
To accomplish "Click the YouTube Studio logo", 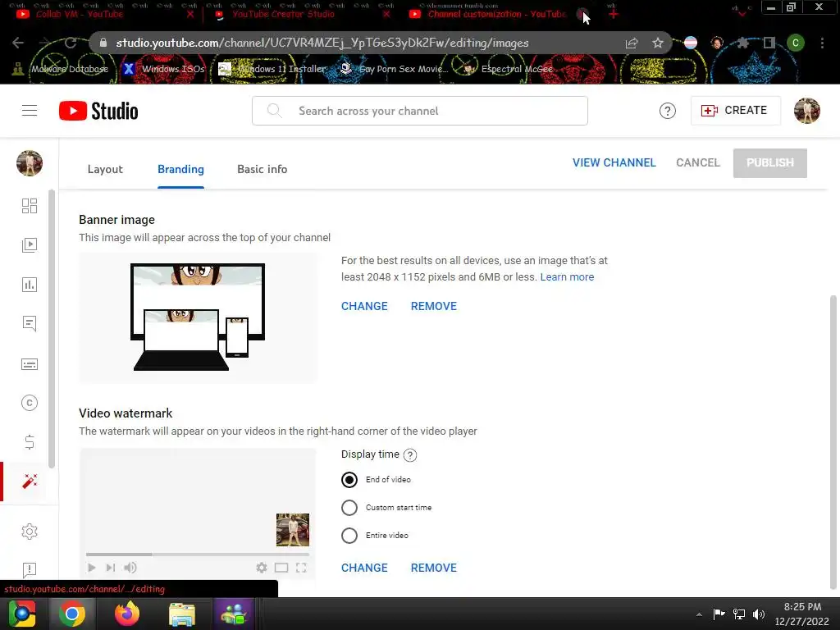I will 98,111.
